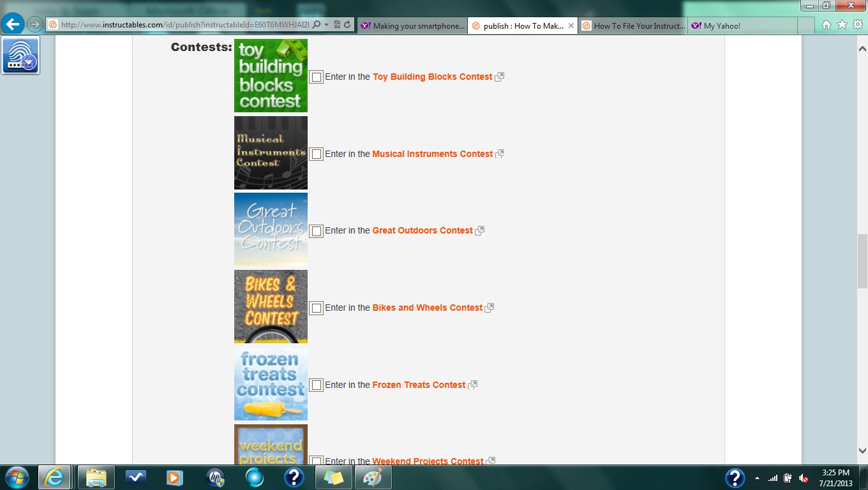868x490 pixels.
Task: Open the Frozen Treats Contest link
Action: tap(419, 385)
